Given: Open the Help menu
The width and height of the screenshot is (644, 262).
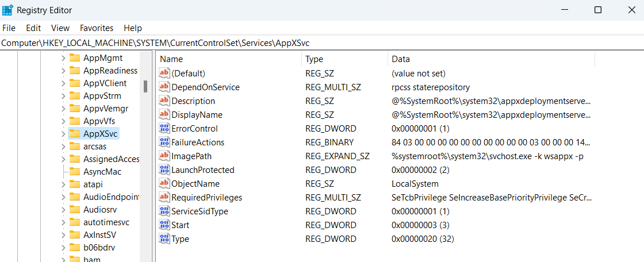Looking at the screenshot, I should pos(133,28).
